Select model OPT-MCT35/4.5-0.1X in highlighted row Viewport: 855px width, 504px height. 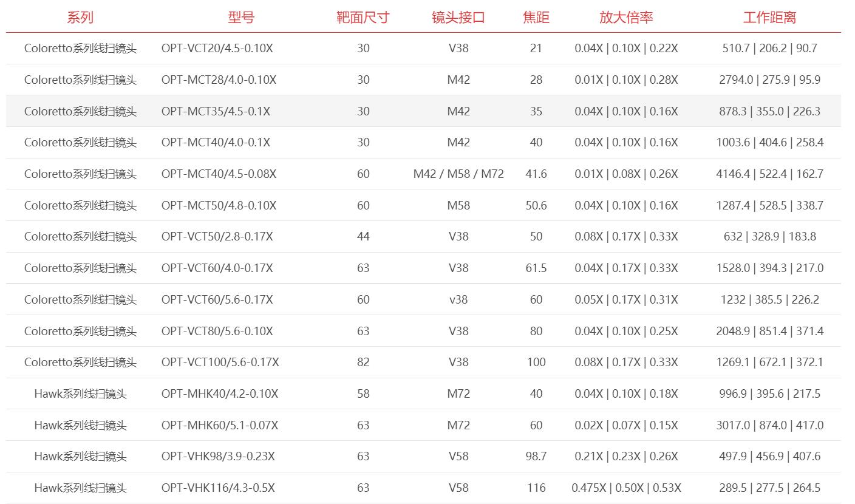216,111
